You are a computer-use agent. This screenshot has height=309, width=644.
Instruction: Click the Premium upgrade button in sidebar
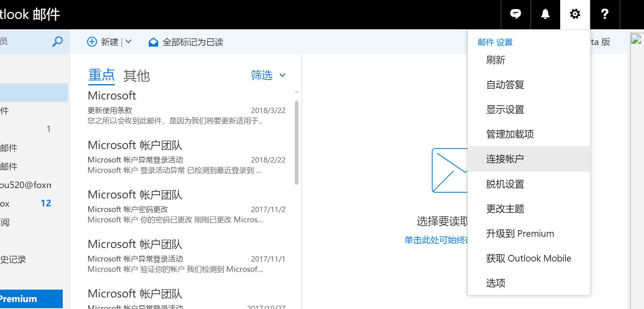31,299
